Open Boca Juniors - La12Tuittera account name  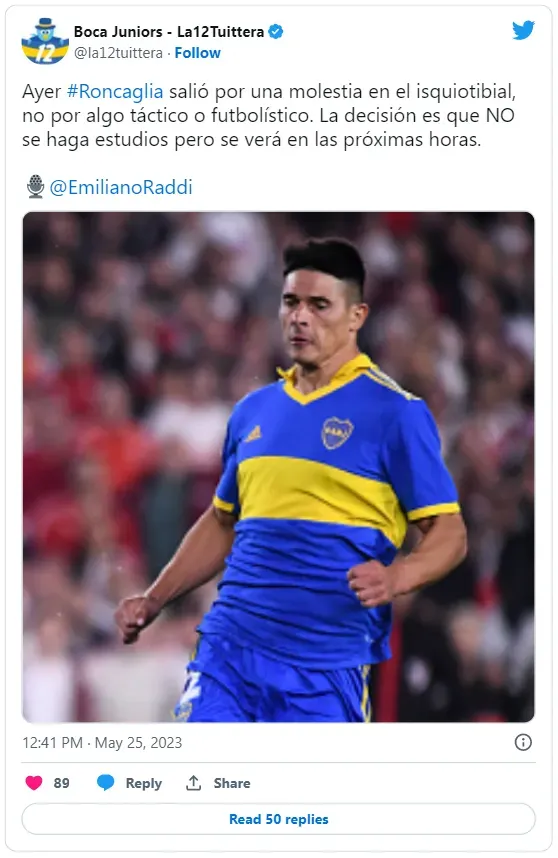click(x=169, y=32)
